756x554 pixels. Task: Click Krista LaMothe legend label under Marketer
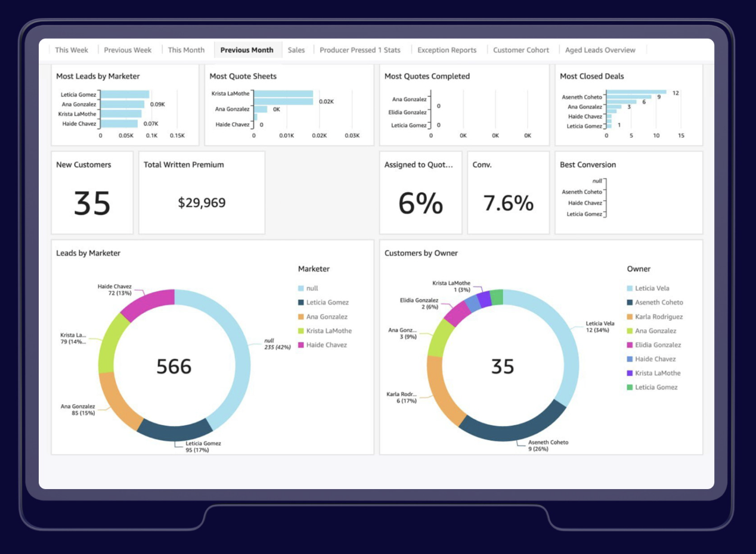[x=329, y=331]
